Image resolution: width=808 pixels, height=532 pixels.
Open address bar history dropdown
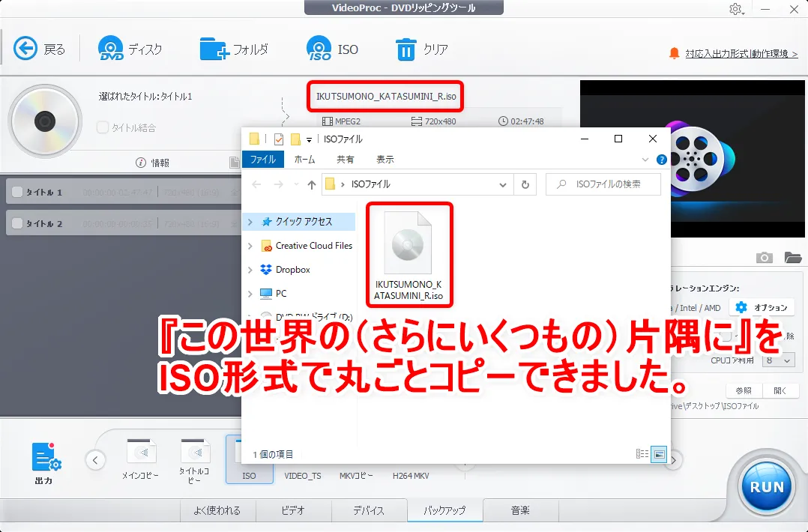502,184
